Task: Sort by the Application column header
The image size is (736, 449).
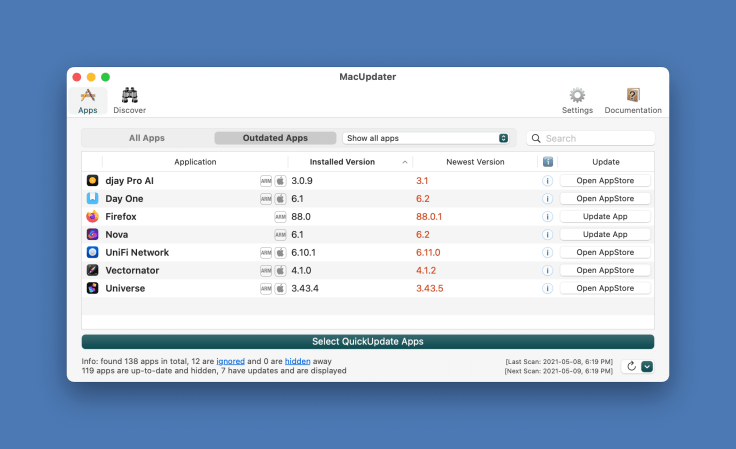Action: (195, 162)
